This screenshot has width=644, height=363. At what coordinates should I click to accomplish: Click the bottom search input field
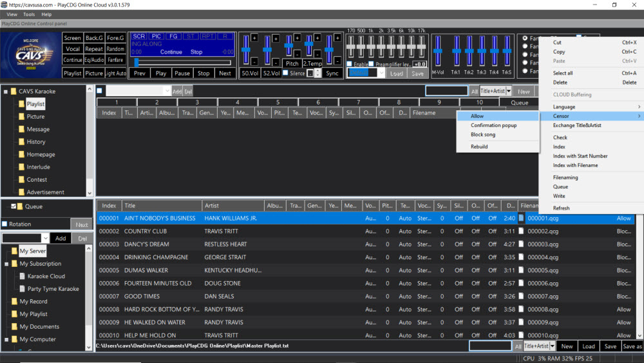[x=490, y=346]
